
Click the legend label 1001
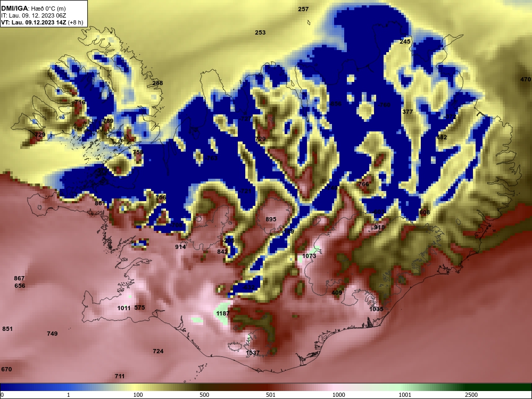[x=405, y=395]
